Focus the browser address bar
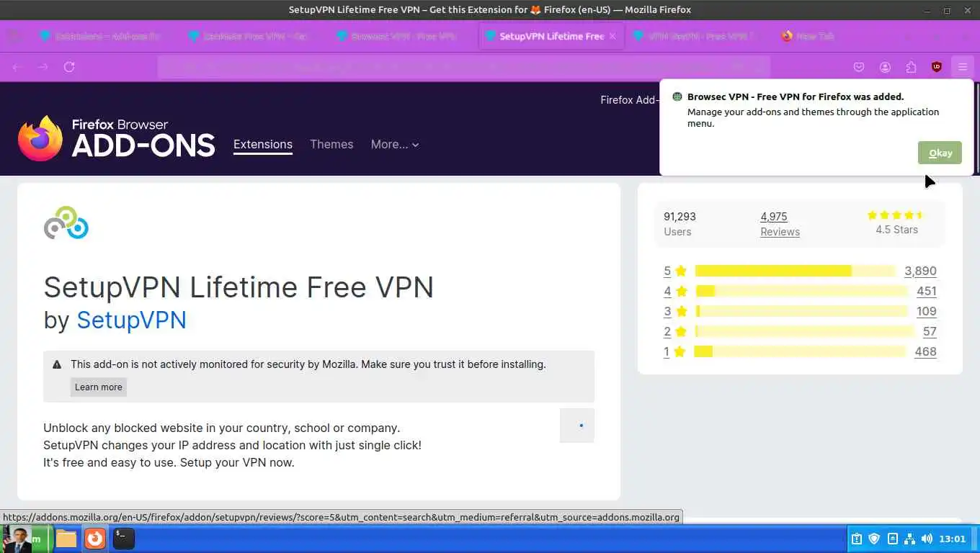Viewport: 980px width, 553px height. [x=463, y=67]
